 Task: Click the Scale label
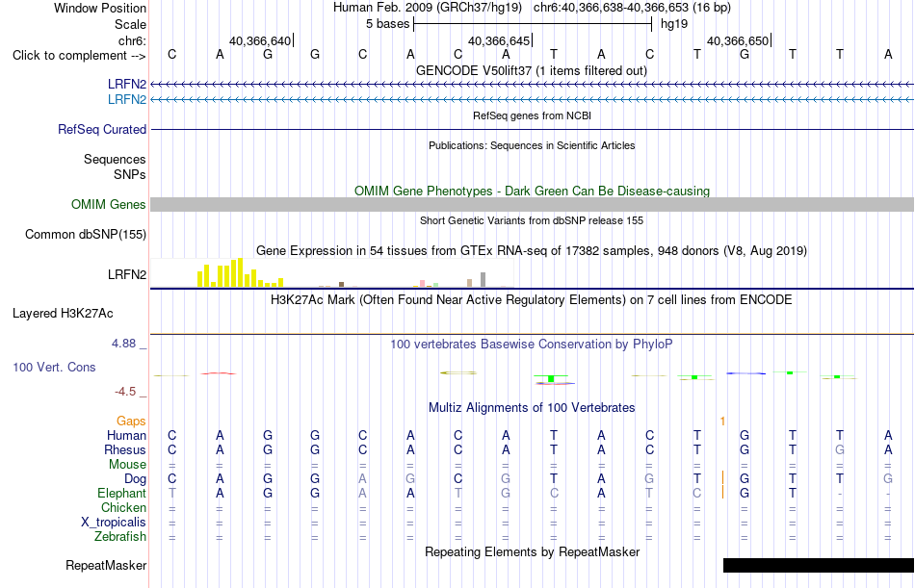130,24
